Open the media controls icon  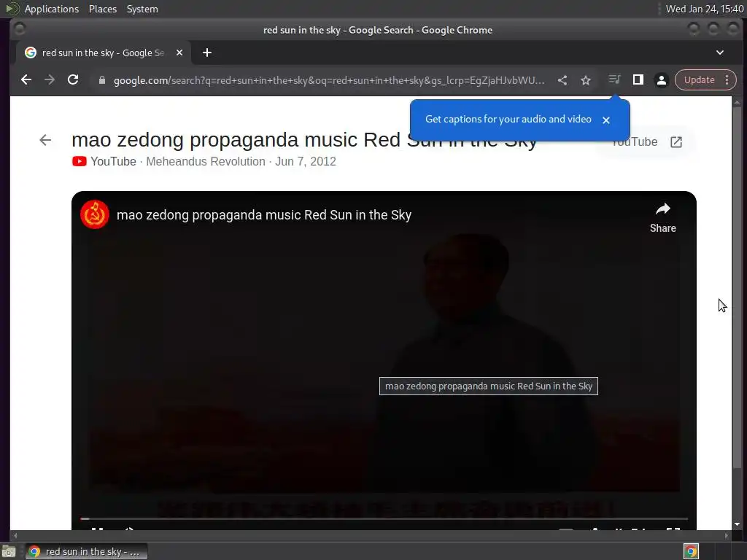click(614, 79)
